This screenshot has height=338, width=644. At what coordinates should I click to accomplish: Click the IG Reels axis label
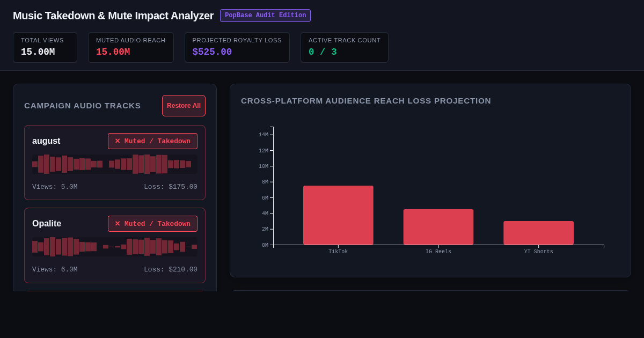438,252
